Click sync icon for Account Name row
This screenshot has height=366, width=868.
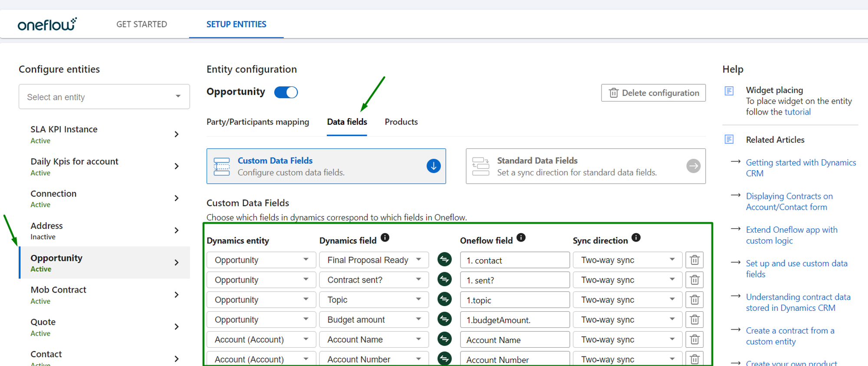[x=444, y=339]
